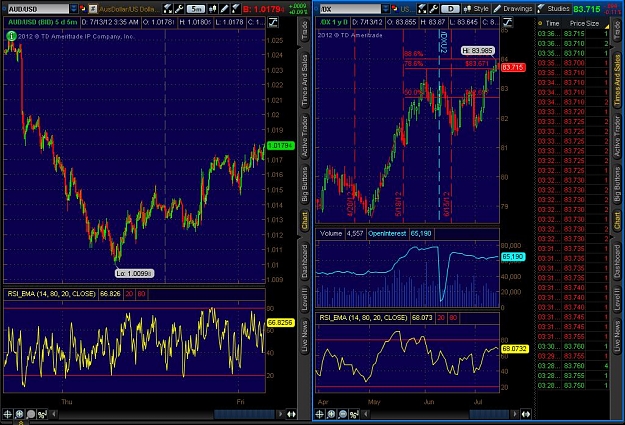The width and height of the screenshot is (625, 425).
Task: Click zoom in icon under /DX chart
Action: point(331,415)
